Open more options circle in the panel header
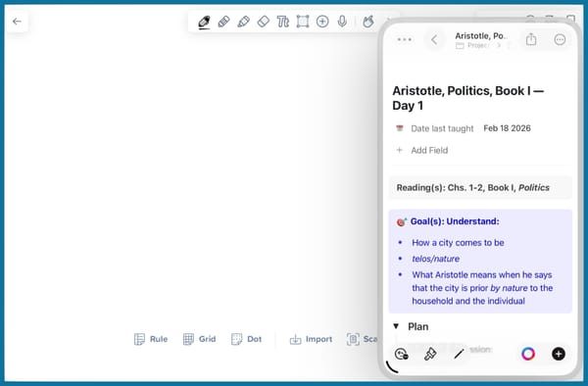Screen dimensions: 588x386 tap(560, 39)
